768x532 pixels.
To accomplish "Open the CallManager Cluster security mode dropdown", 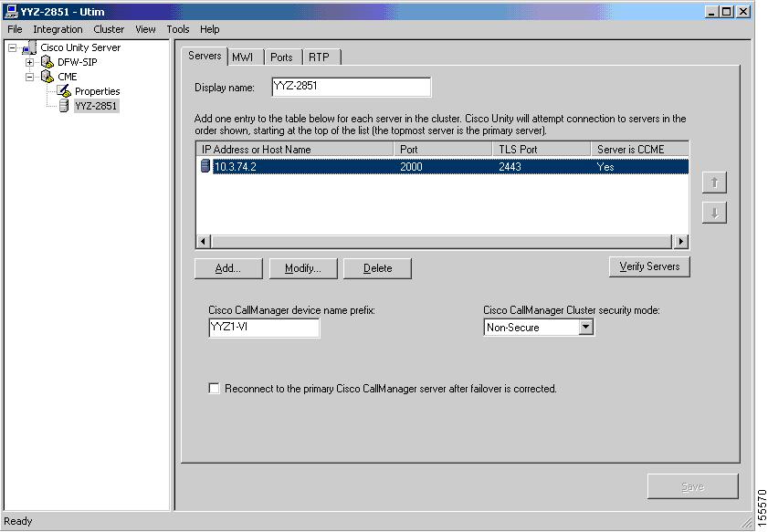I will [x=586, y=328].
